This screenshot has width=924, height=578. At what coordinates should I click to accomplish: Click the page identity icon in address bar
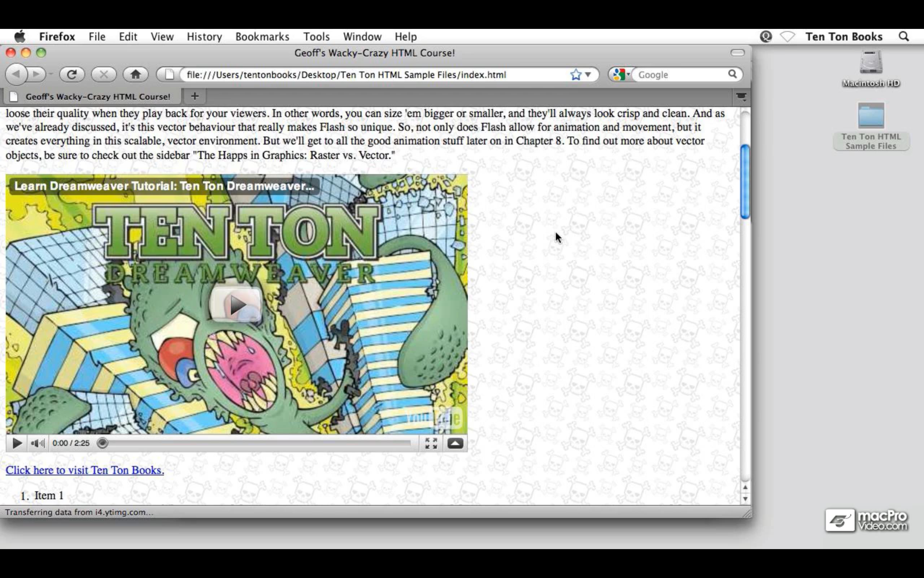click(169, 74)
